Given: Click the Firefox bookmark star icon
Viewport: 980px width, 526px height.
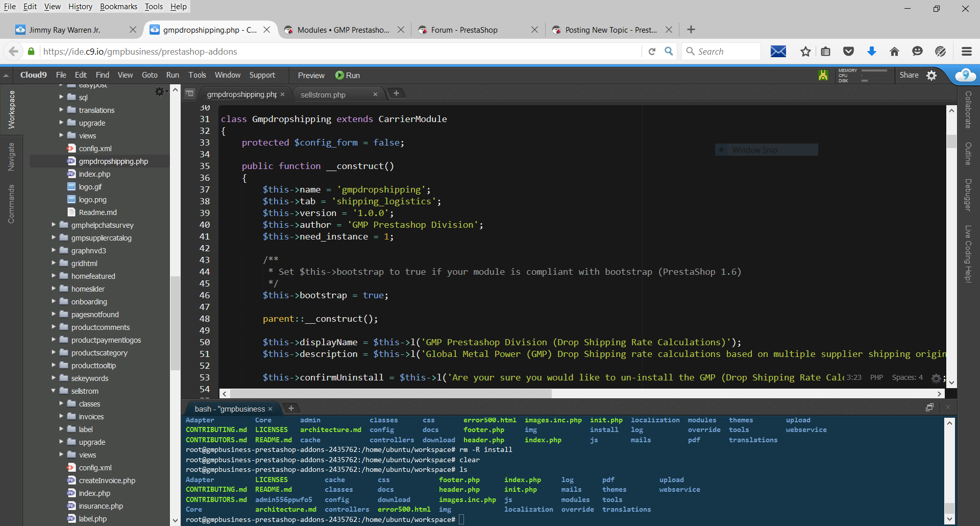Looking at the screenshot, I should pos(805,52).
